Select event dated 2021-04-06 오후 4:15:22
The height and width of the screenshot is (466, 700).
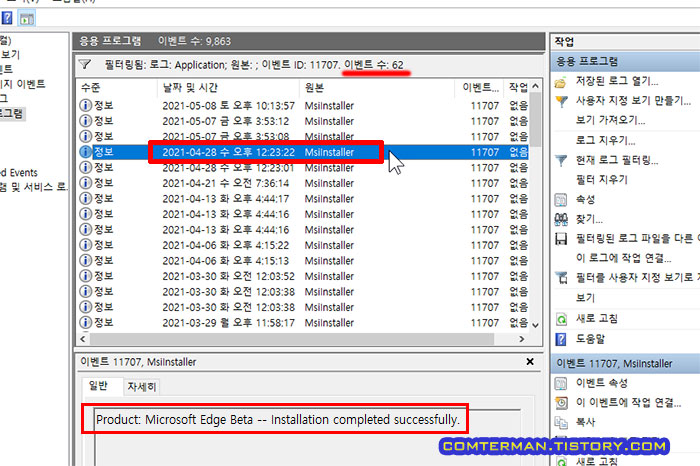point(304,245)
